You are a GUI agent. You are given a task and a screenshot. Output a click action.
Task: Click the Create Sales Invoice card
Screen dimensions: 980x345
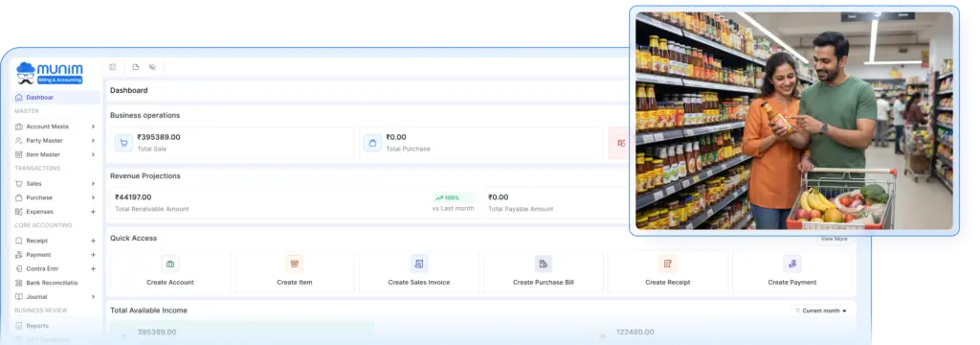pos(419,272)
